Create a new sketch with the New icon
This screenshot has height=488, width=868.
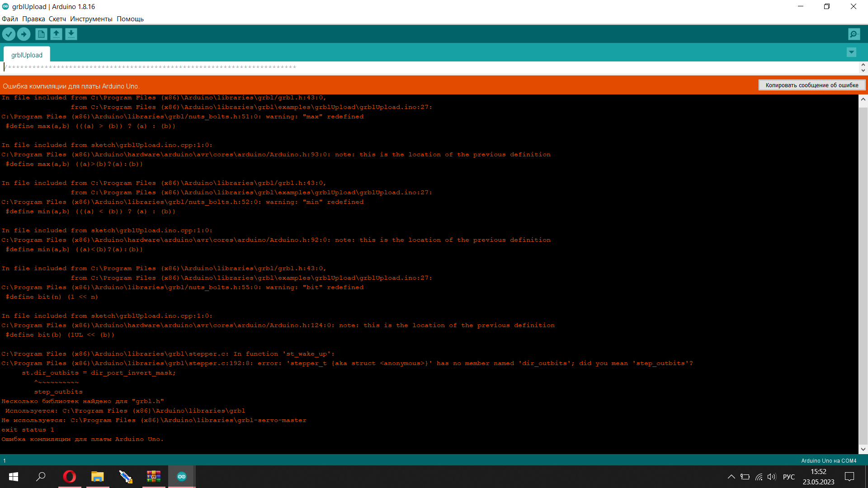[x=41, y=34]
